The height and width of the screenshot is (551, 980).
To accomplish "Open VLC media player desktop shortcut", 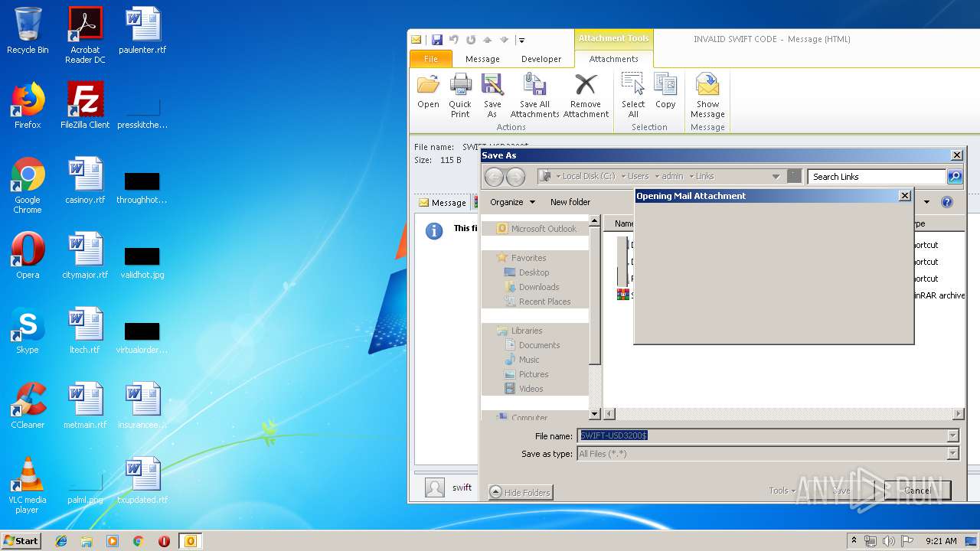I will pos(28,485).
